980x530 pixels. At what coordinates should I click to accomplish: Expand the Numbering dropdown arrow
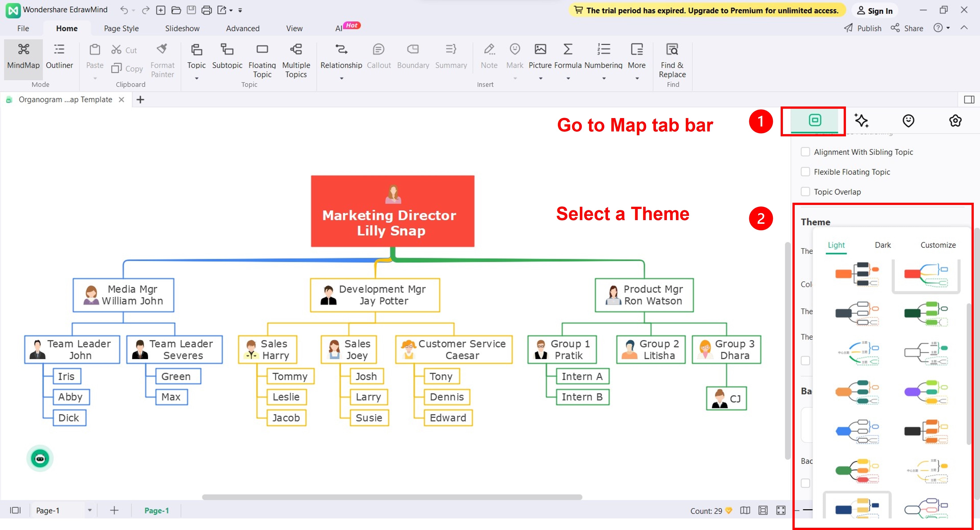click(x=604, y=79)
